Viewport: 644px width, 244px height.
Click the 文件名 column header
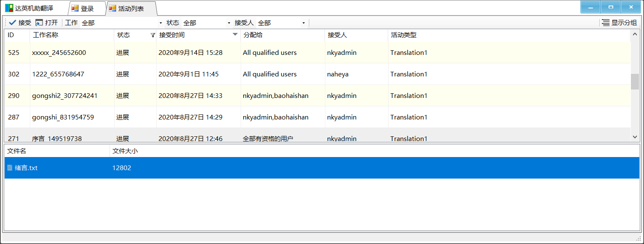(57, 151)
